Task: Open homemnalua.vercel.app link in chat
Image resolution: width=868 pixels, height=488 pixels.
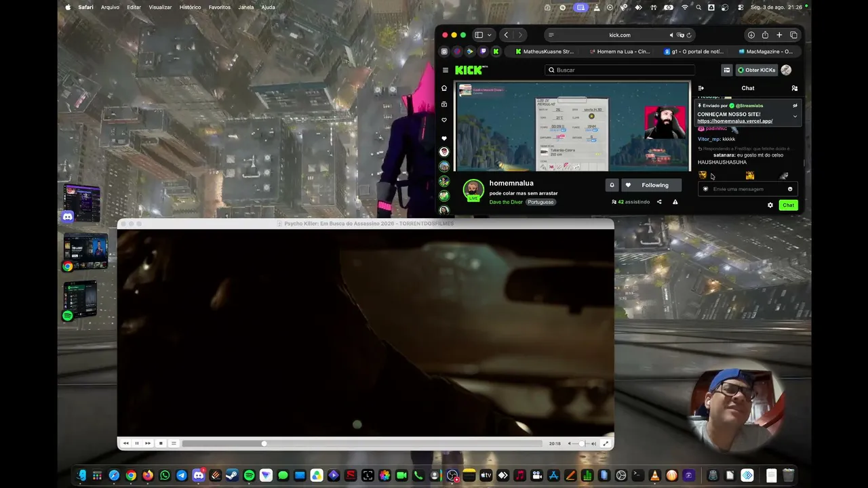Action: coord(735,121)
